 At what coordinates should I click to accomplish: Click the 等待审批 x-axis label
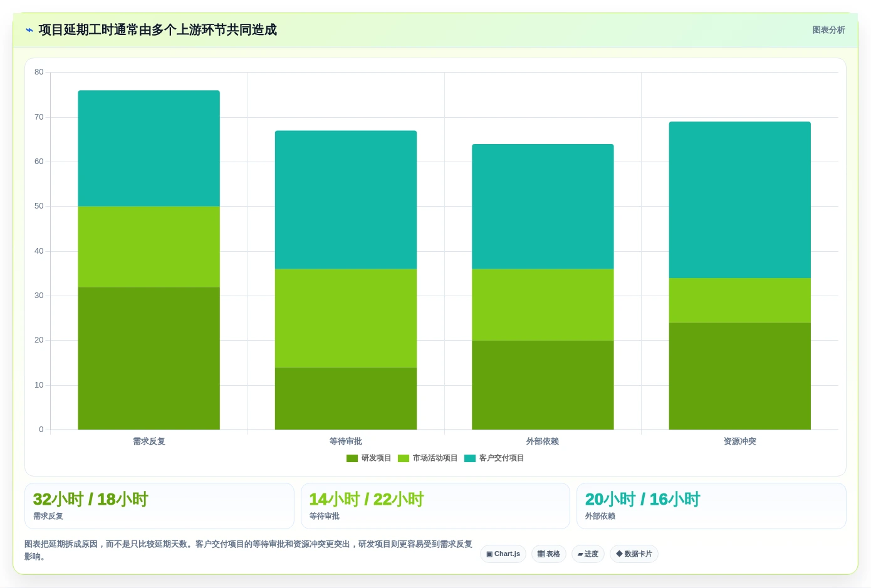(346, 441)
